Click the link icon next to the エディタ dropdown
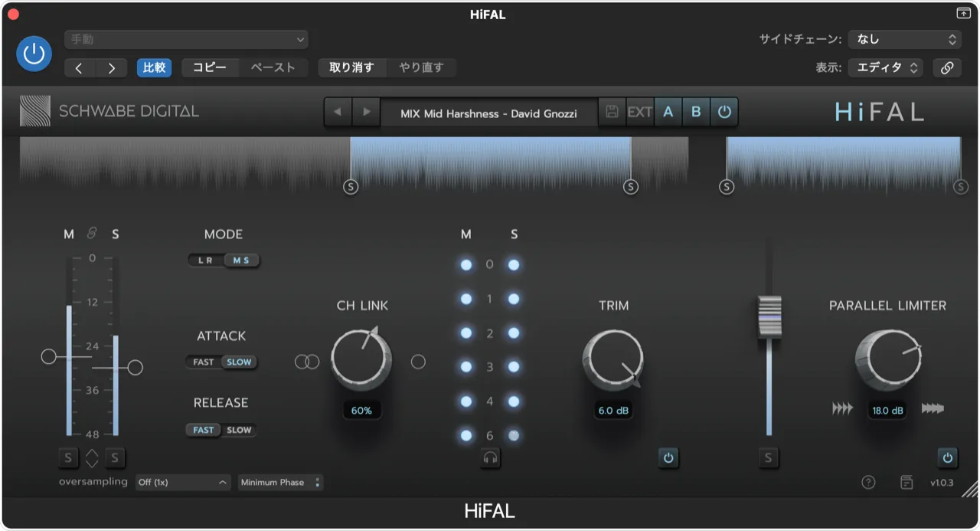Viewport: 980px width, 531px height. pos(947,67)
